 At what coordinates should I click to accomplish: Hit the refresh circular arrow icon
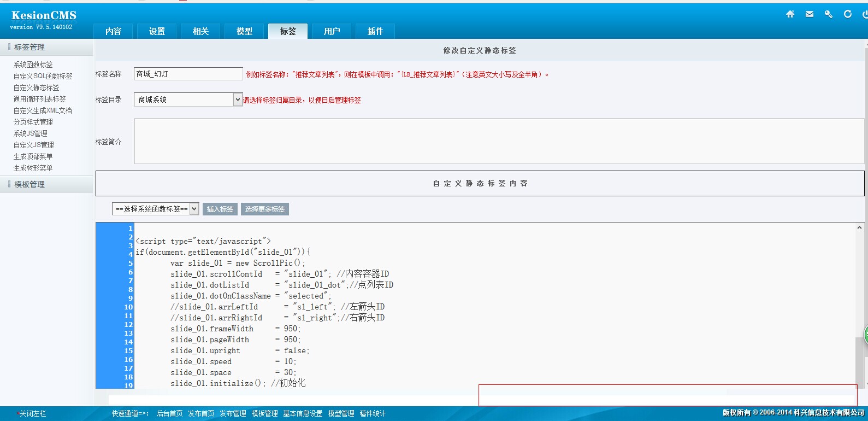pos(848,14)
